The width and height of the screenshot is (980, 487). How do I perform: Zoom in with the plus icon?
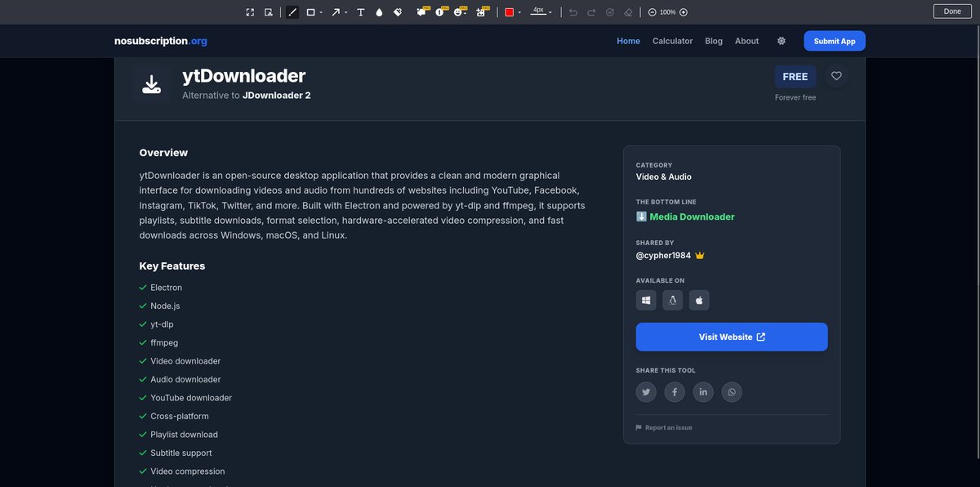[684, 12]
